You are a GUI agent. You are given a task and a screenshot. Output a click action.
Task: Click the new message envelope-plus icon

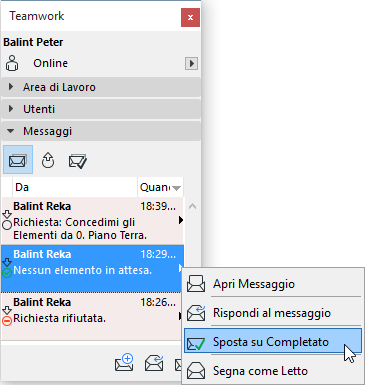pyautogui.click(x=124, y=362)
